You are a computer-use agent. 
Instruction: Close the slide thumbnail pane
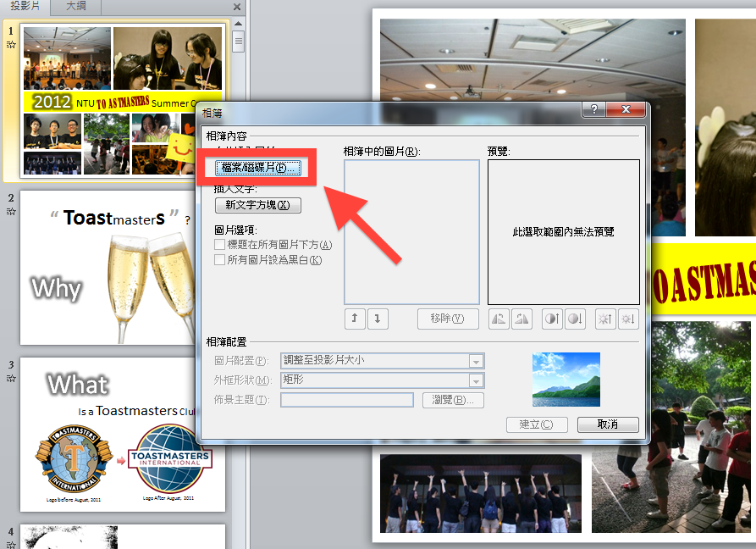click(x=237, y=7)
